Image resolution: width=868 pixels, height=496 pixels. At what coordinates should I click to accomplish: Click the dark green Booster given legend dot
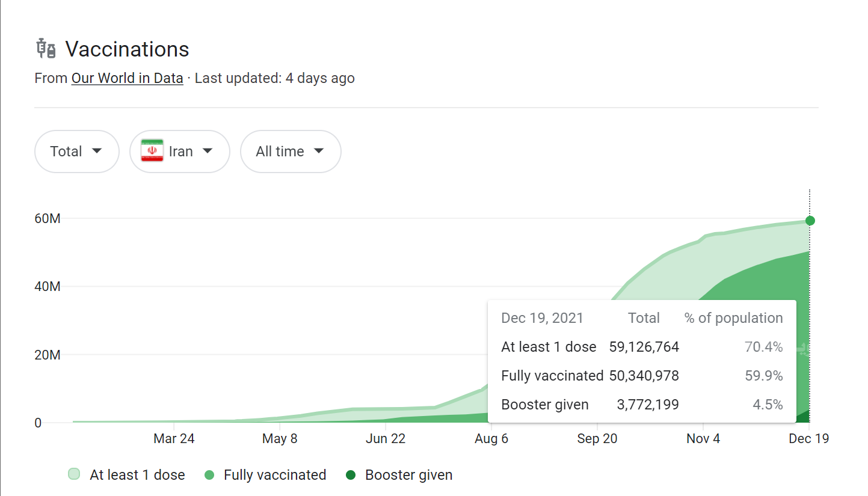[351, 475]
